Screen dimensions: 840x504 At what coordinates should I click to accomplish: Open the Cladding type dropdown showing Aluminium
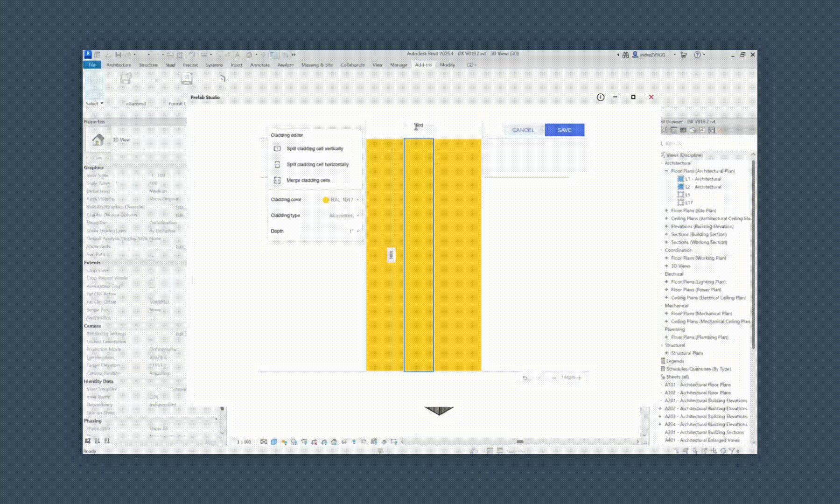pos(343,215)
